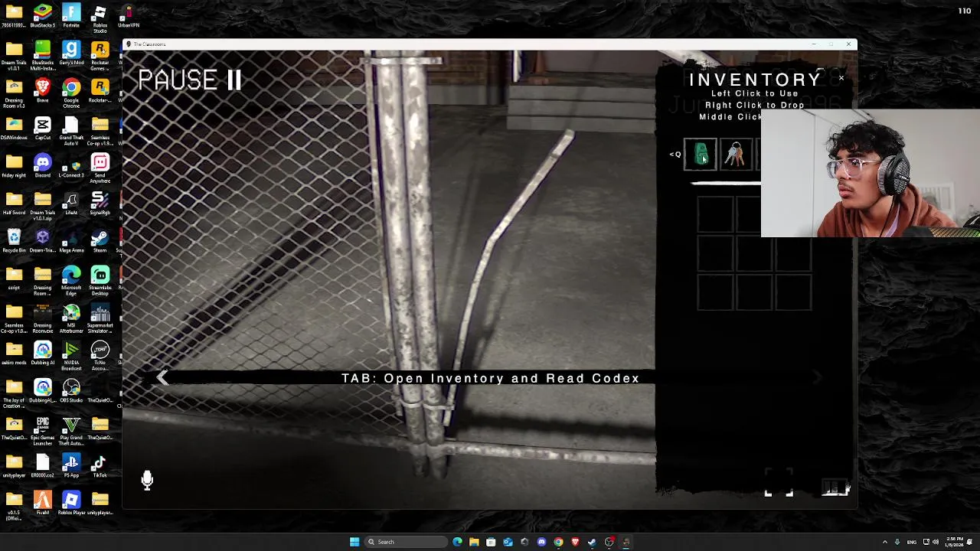Screen dimensions: 980x551
Task: Click the INVENTORY heading
Action: pyautogui.click(x=755, y=80)
